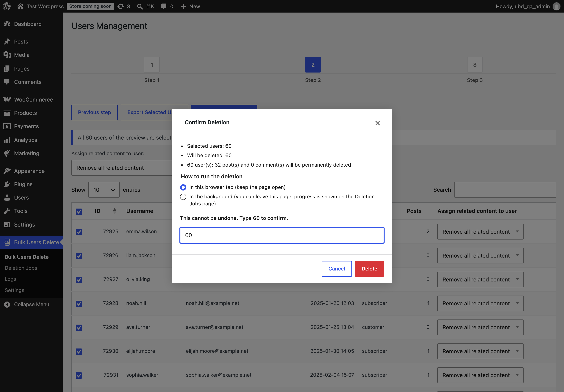Open the global 'Remove all related content' dropdown
564x392 pixels.
(122, 168)
